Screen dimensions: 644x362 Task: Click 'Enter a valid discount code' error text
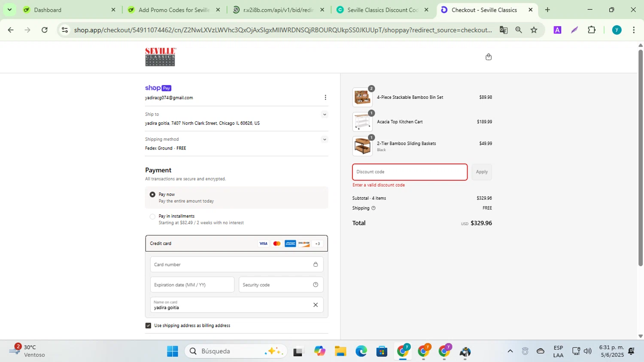(379, 185)
